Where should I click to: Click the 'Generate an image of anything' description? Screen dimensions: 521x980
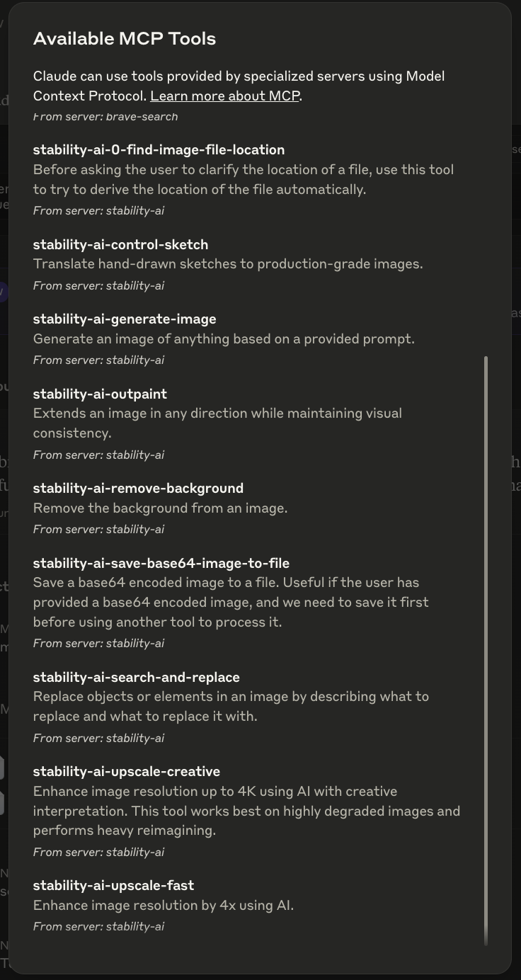click(x=224, y=338)
